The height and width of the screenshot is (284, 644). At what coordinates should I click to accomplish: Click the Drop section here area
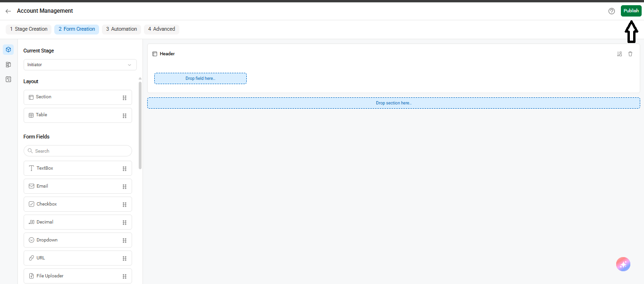click(393, 103)
